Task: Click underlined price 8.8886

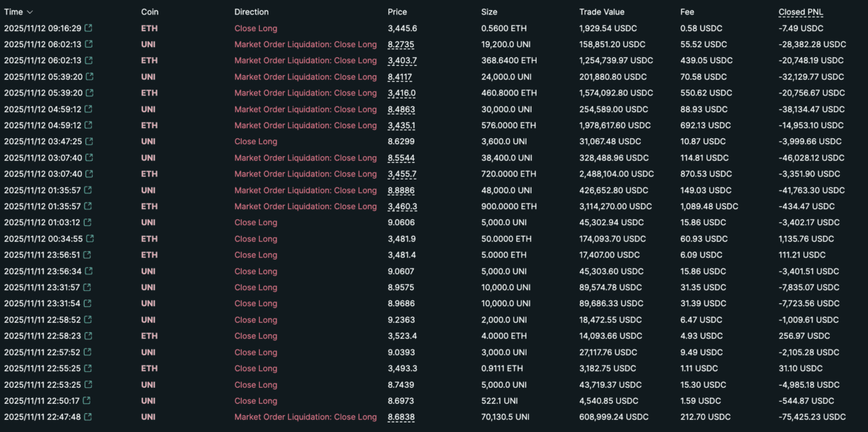Action: pyautogui.click(x=401, y=190)
